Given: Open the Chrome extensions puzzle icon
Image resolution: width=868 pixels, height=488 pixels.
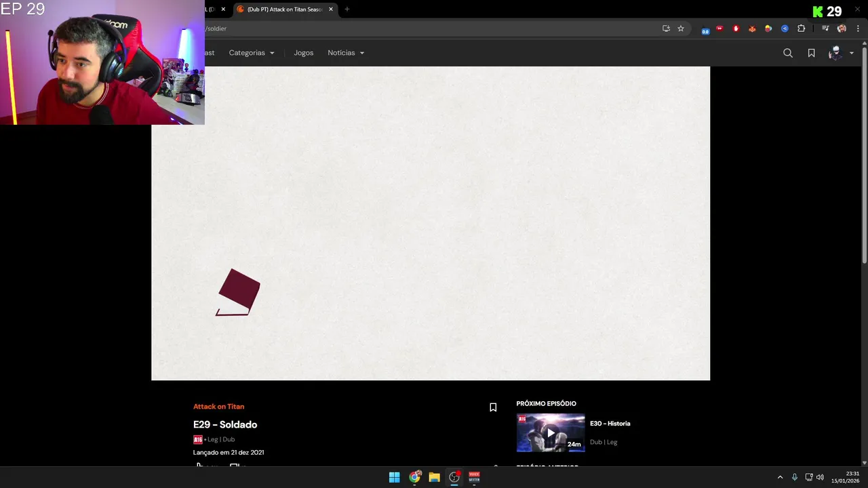Looking at the screenshot, I should pyautogui.click(x=801, y=28).
